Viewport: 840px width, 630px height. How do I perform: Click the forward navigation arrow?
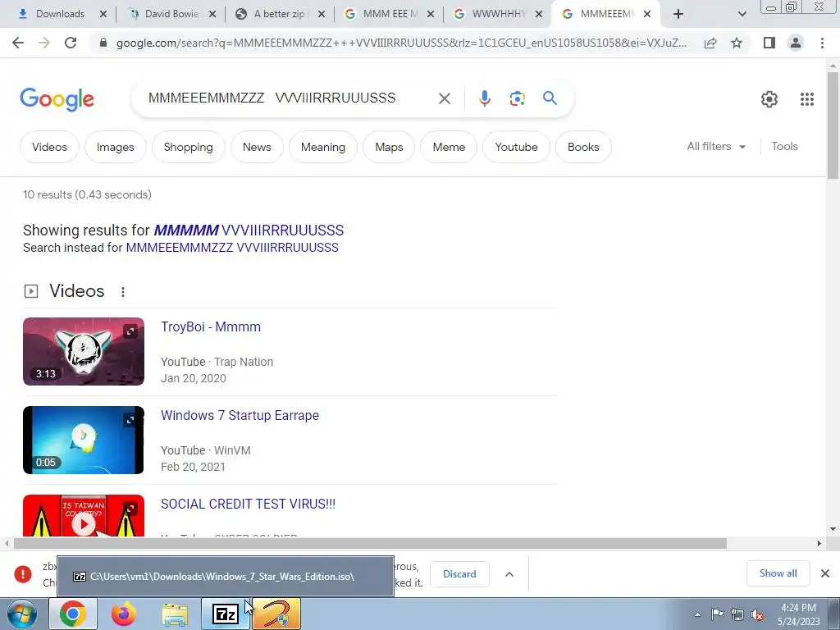coord(44,43)
